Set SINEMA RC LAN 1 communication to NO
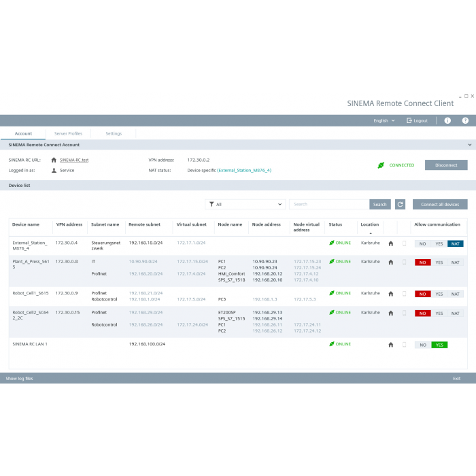The image size is (476, 476). point(422,345)
